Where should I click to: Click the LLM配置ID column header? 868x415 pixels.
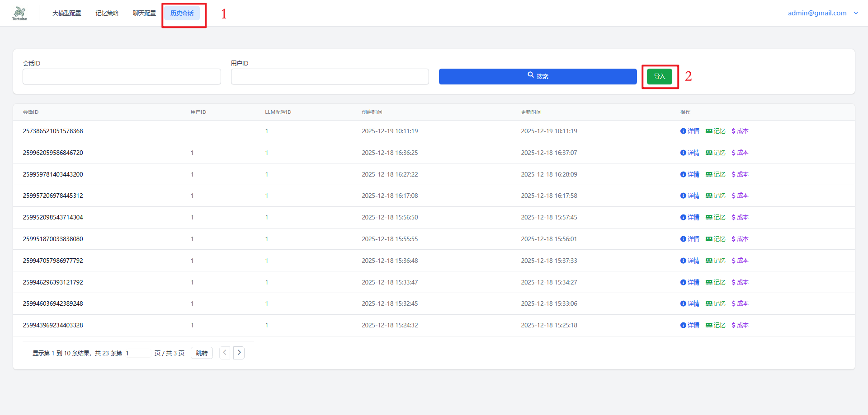coord(278,112)
